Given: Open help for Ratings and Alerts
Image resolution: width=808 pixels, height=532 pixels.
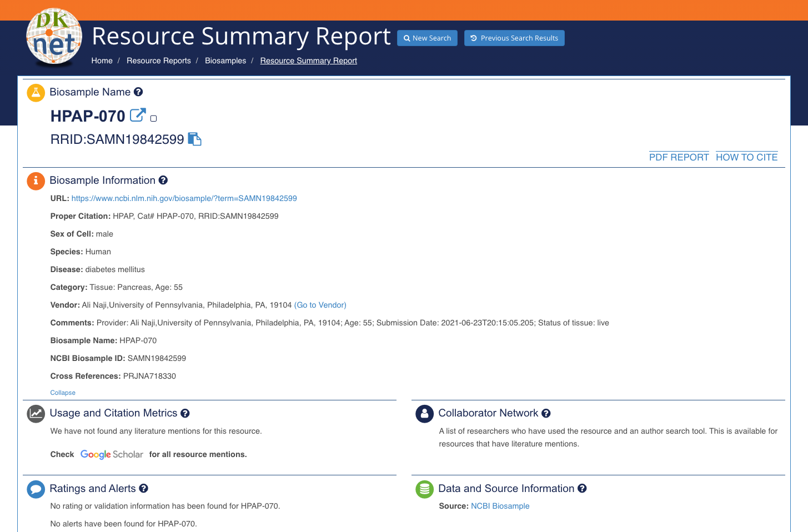Looking at the screenshot, I should pyautogui.click(x=143, y=488).
